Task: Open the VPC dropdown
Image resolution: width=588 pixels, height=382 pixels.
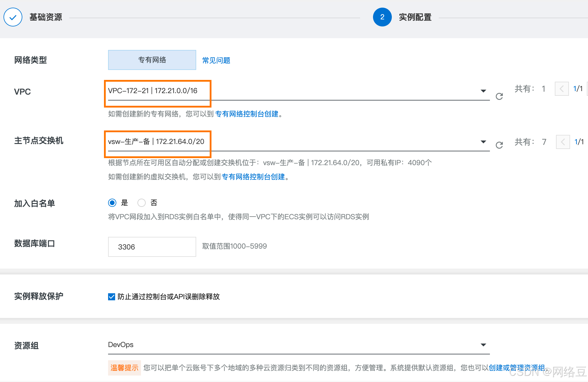Action: pos(483,91)
